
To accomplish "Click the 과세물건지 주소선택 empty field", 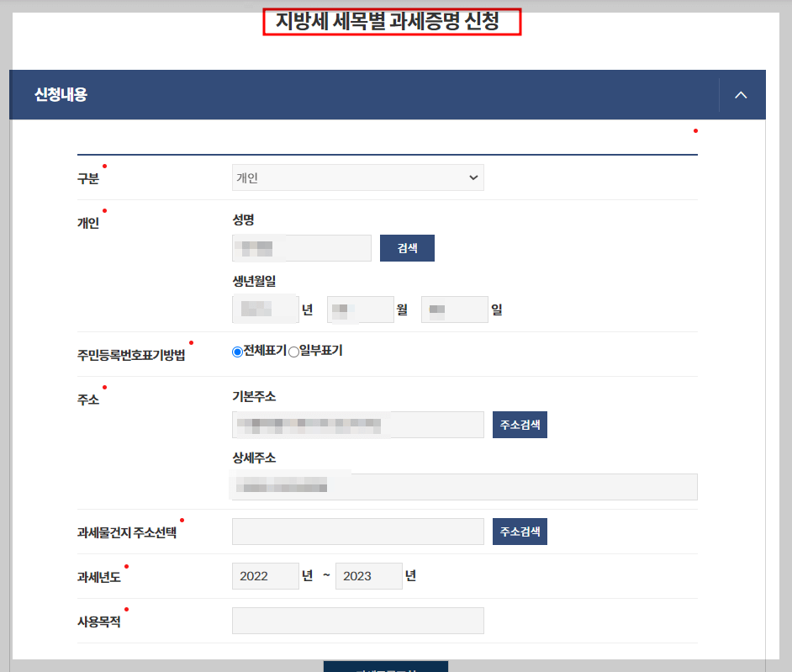I will 356,531.
